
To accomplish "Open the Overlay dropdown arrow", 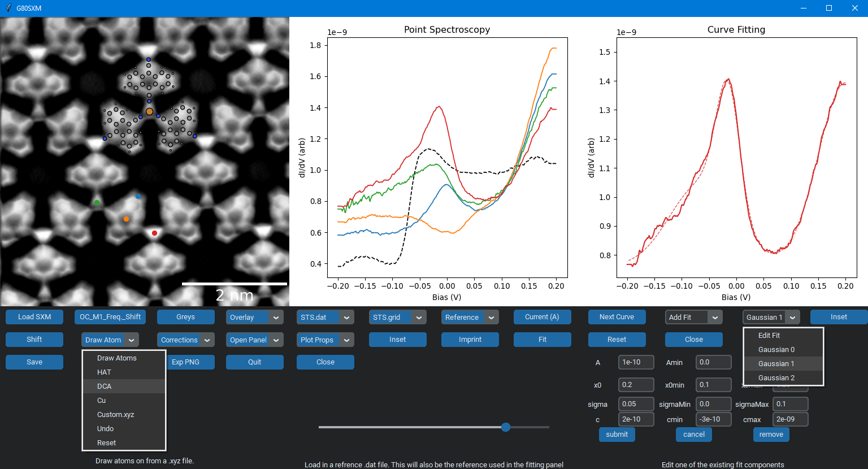I will (x=276, y=318).
